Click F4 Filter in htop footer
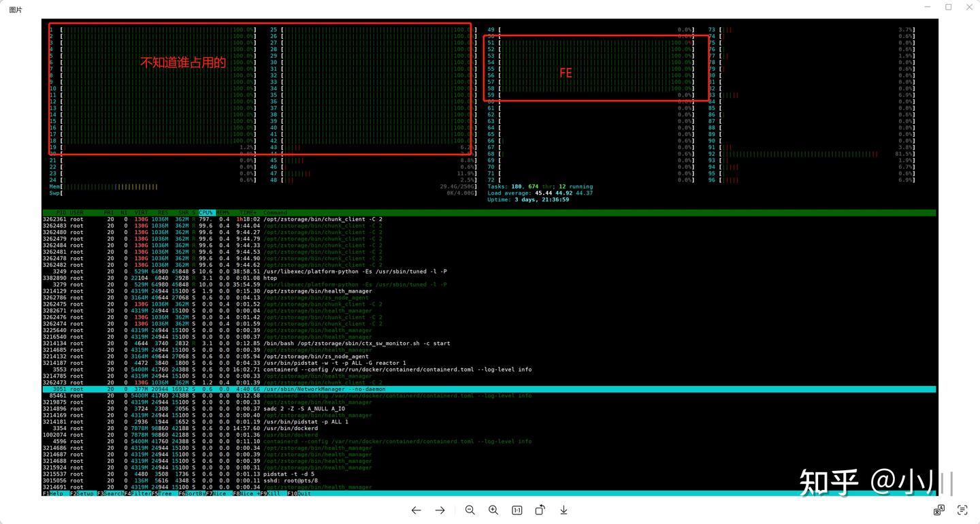Screen dimensions: 980x524 click(x=137, y=493)
